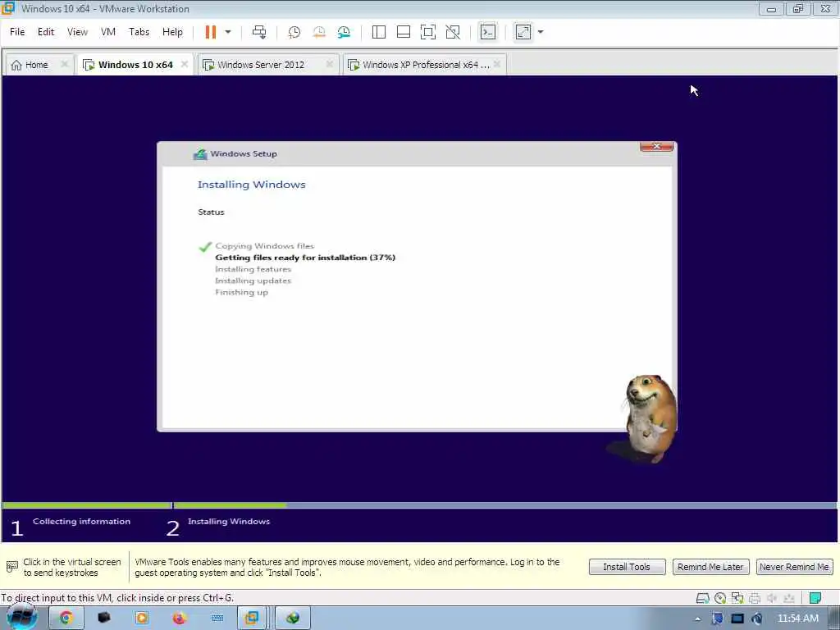
Task: Open the View menu
Action: tap(77, 32)
